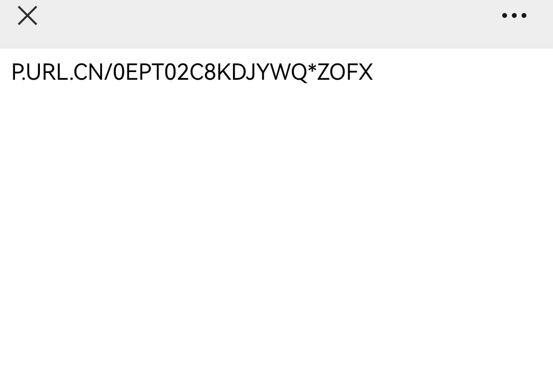Exit the browser view via the X
The height and width of the screenshot is (392, 553).
coord(27,15)
